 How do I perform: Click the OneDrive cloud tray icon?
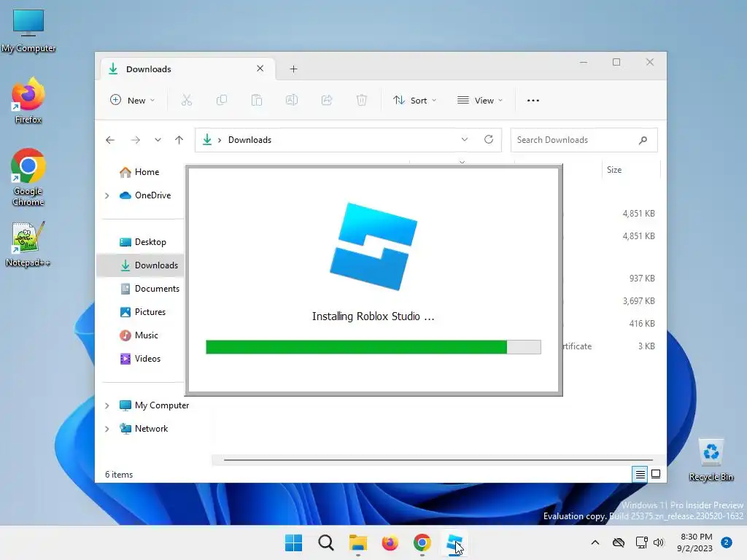tap(619, 542)
